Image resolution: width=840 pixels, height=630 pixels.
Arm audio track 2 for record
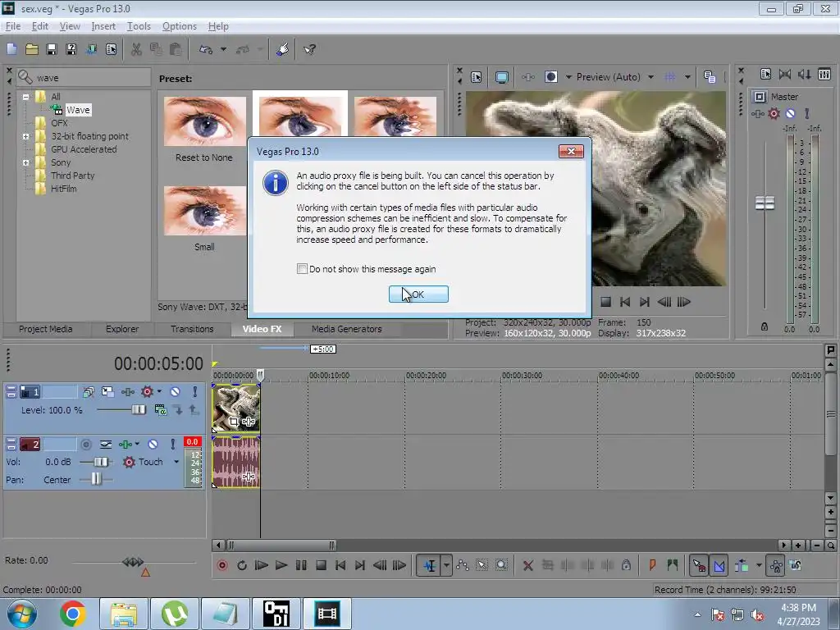85,444
